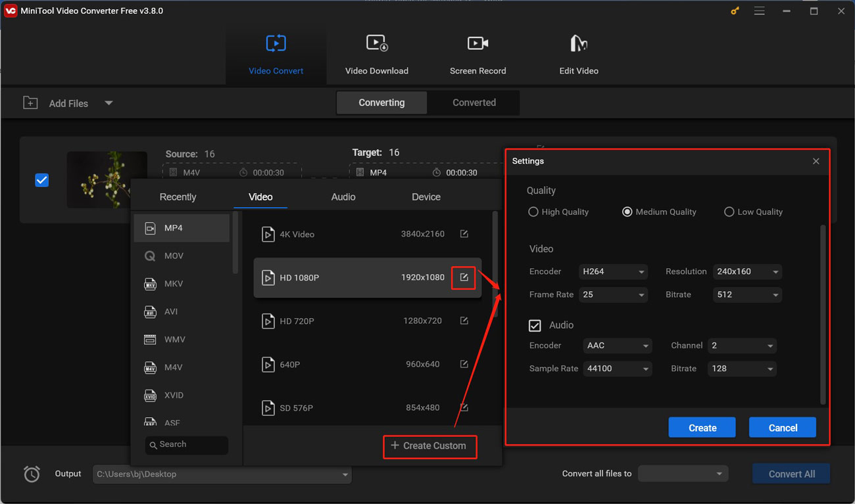The width and height of the screenshot is (855, 504).
Task: Open the Edit Video module
Action: click(x=579, y=55)
